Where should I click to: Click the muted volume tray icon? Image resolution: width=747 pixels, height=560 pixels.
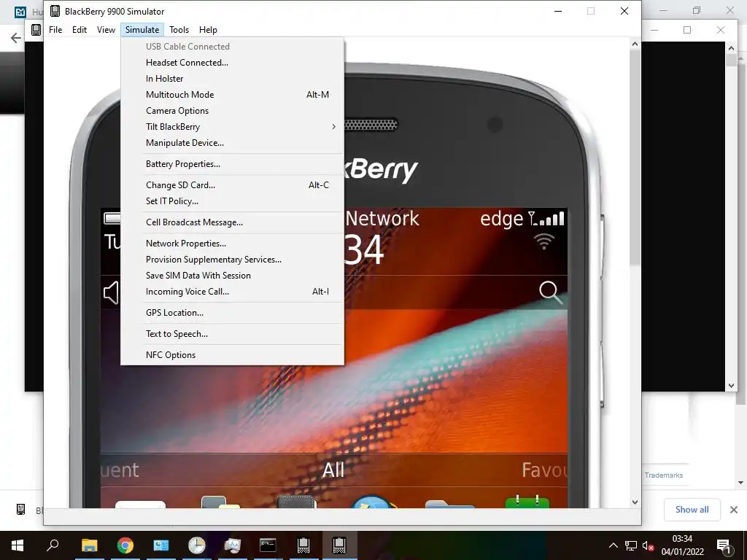648,545
